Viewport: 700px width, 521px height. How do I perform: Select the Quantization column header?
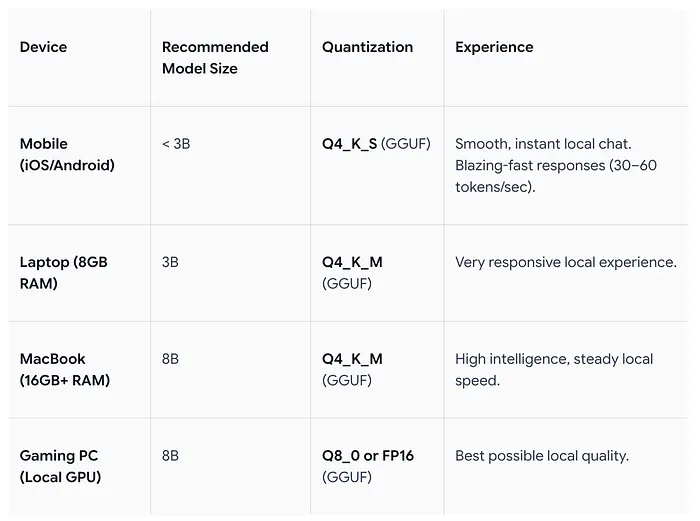[367, 47]
